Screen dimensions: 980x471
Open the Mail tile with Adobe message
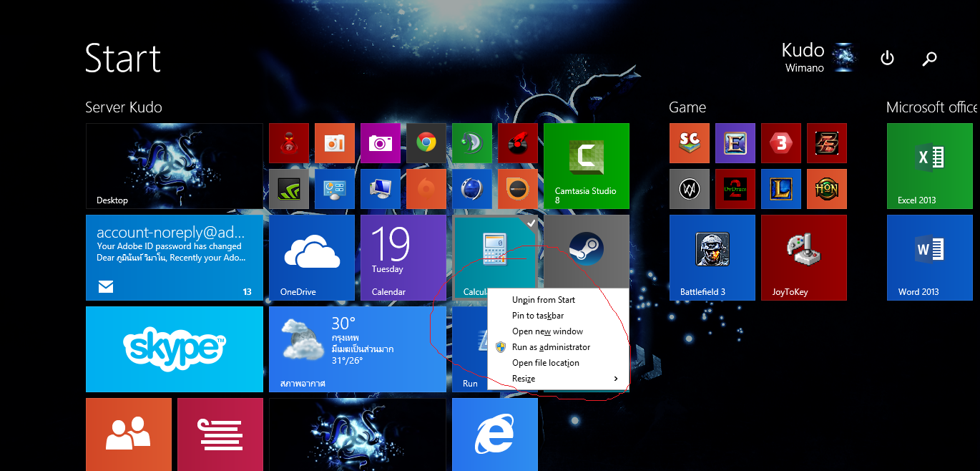pyautogui.click(x=175, y=258)
